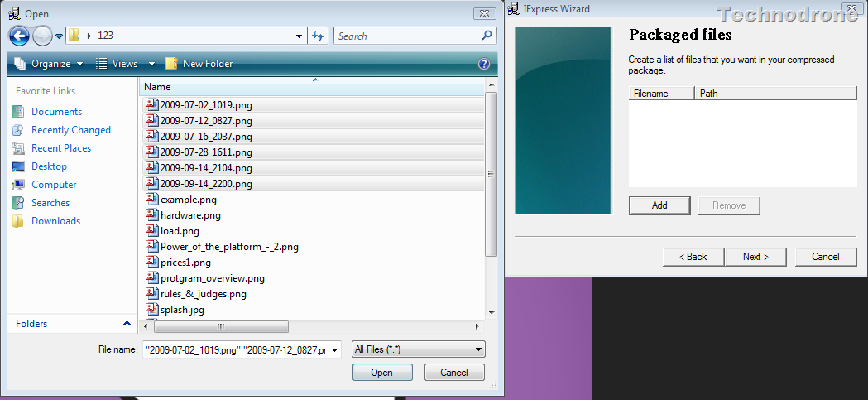
Task: Open Downloads in Favorite Links
Action: pos(56,221)
